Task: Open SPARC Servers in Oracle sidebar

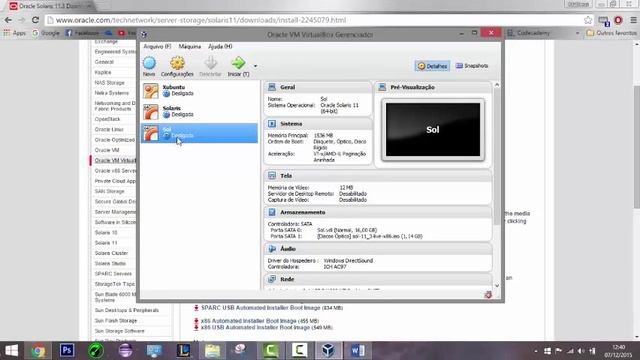Action: tap(113, 274)
